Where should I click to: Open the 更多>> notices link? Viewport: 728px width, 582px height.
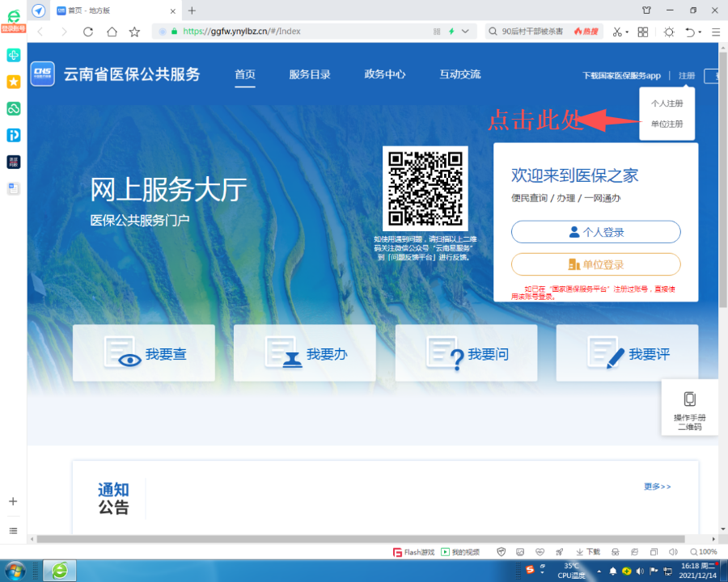click(657, 487)
